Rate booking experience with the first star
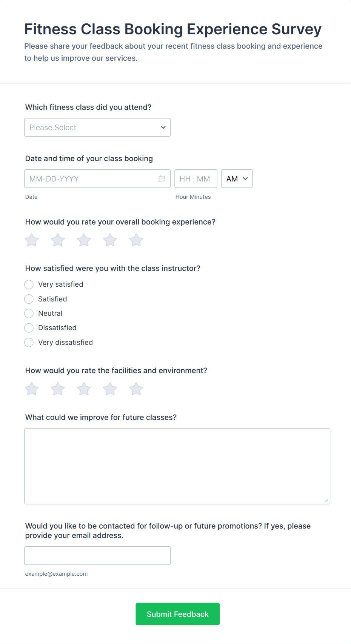This screenshot has height=644, width=351. pyautogui.click(x=32, y=240)
